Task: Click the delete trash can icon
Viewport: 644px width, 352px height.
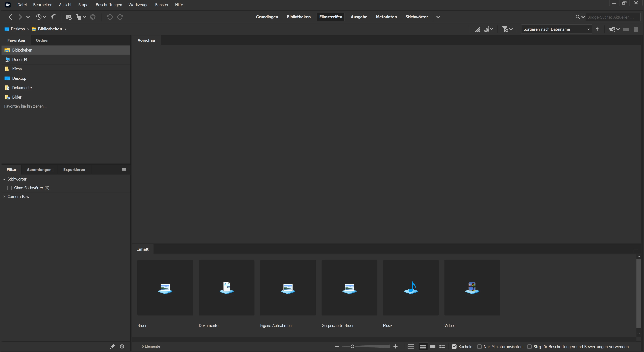Action: [636, 29]
